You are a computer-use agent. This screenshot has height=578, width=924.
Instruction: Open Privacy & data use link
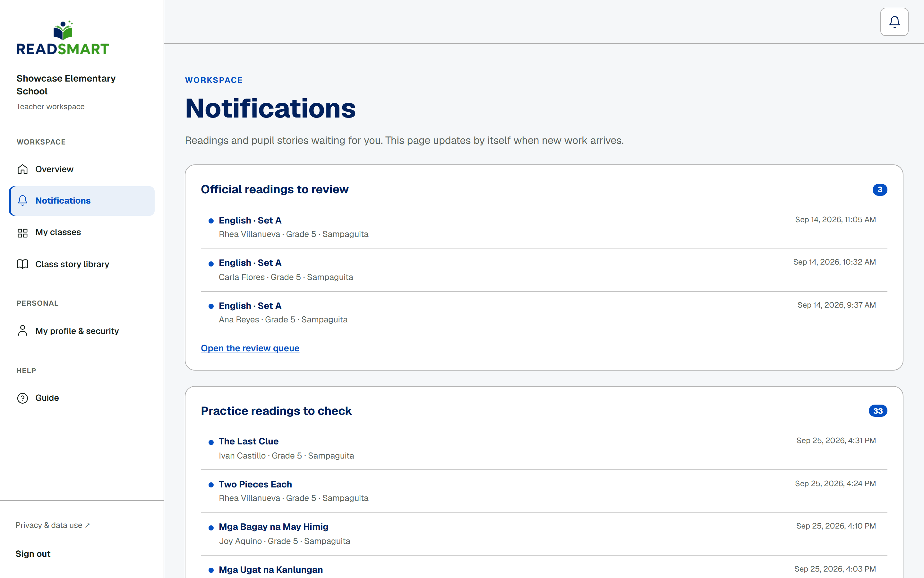coord(53,525)
